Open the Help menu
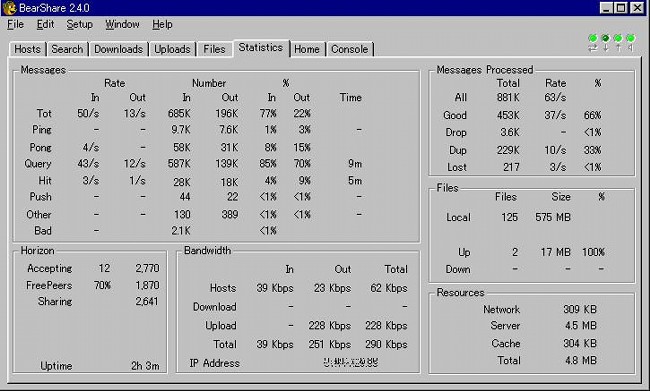 [x=162, y=24]
